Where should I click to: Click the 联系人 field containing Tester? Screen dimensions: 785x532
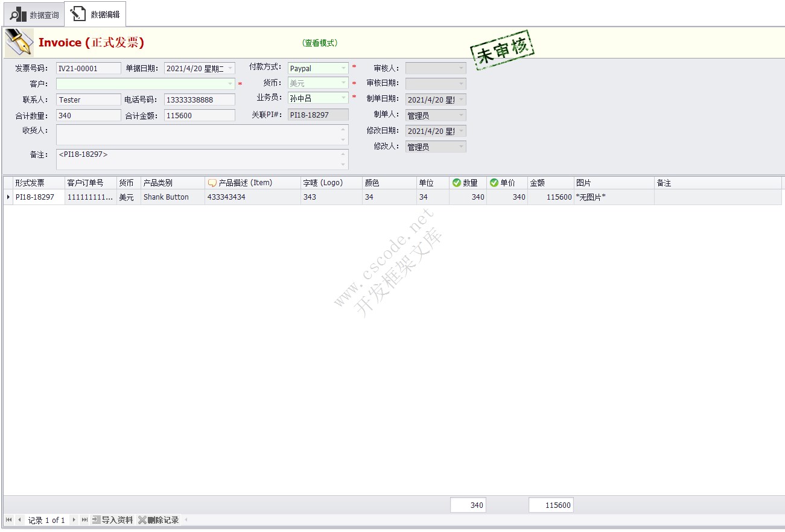coord(89,100)
